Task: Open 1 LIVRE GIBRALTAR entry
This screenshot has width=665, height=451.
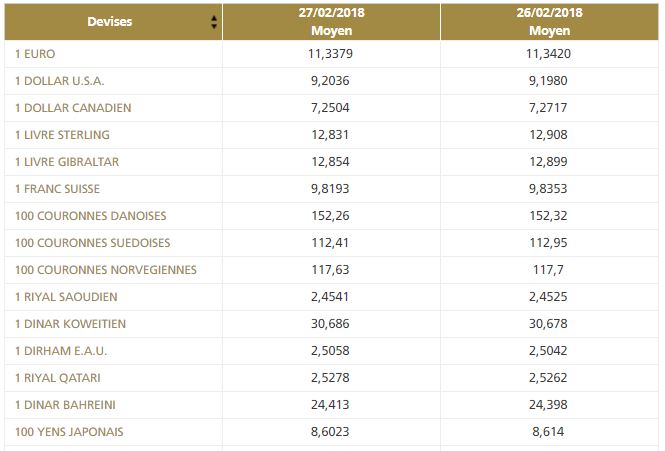Action: click(x=66, y=162)
